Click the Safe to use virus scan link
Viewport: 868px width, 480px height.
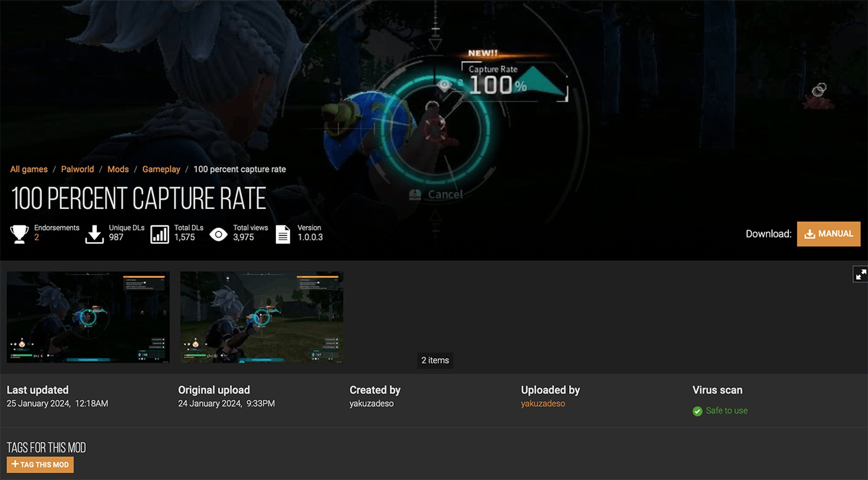click(727, 411)
